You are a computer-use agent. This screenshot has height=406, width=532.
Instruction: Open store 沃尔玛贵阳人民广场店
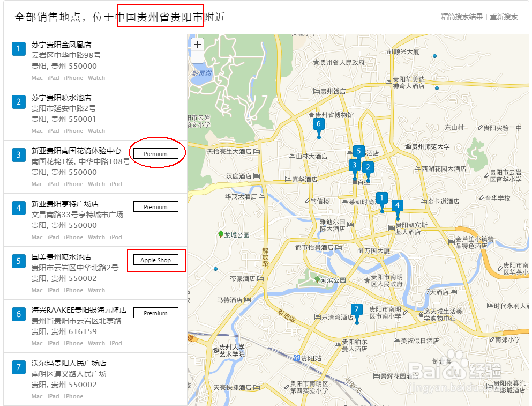(69, 363)
